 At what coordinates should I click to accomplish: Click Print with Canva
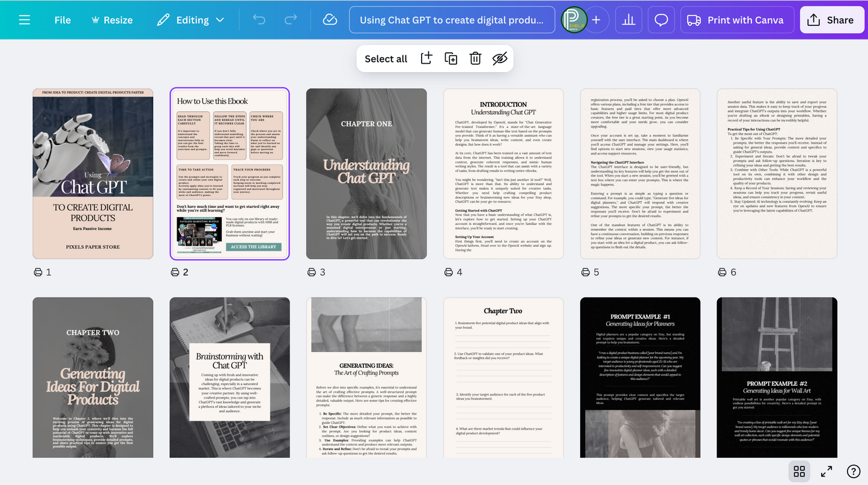click(737, 20)
